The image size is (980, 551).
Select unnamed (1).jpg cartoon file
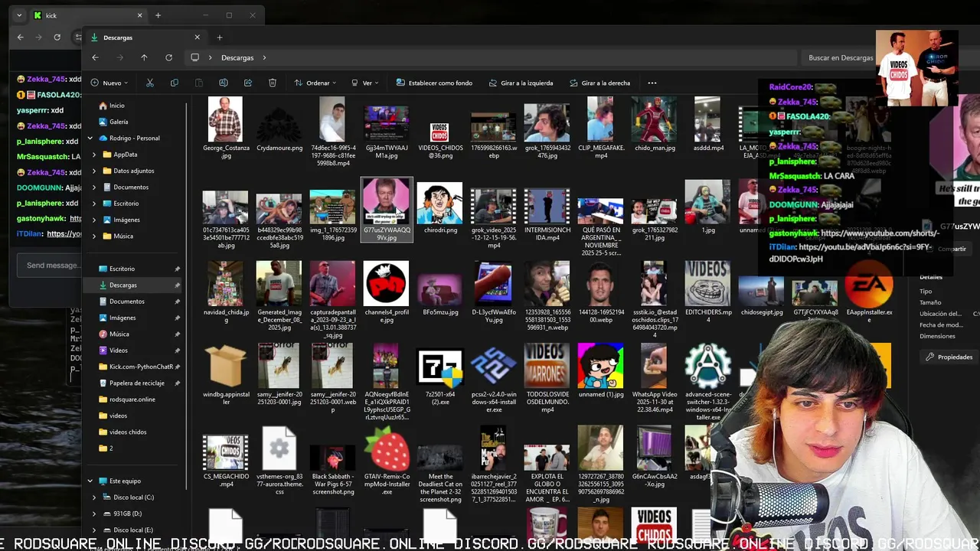point(600,371)
